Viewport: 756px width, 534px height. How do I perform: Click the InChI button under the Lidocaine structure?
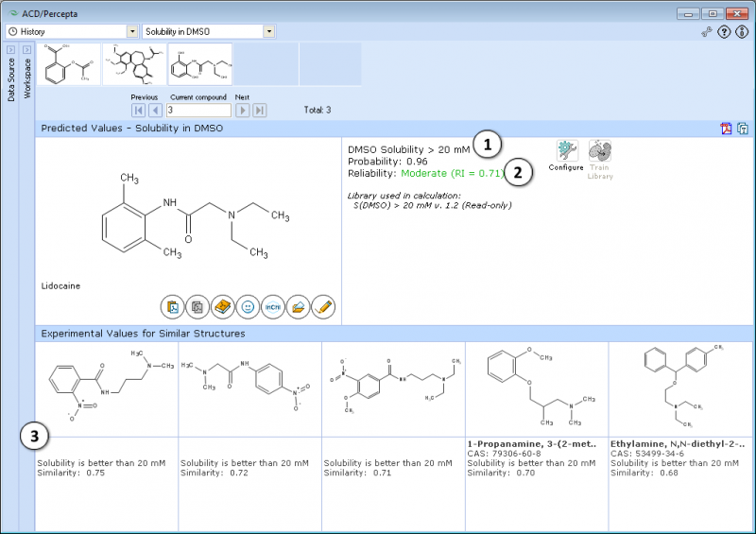[x=273, y=306]
